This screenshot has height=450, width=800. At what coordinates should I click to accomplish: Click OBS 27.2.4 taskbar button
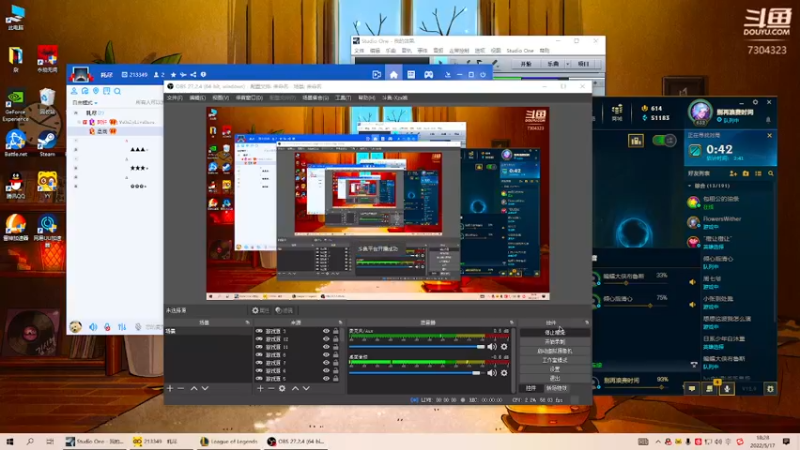tap(296, 442)
